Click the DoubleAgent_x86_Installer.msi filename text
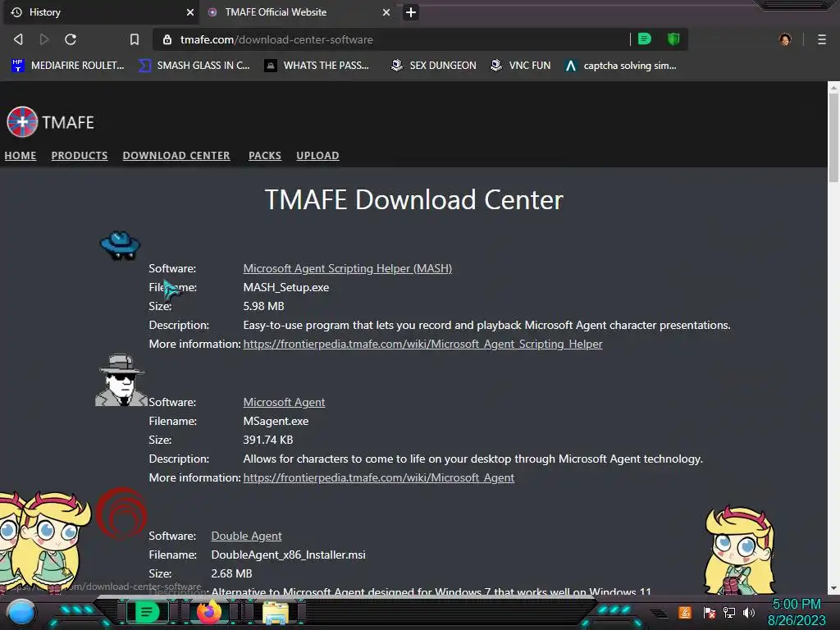Screen dimensions: 840x630 [x=288, y=555]
